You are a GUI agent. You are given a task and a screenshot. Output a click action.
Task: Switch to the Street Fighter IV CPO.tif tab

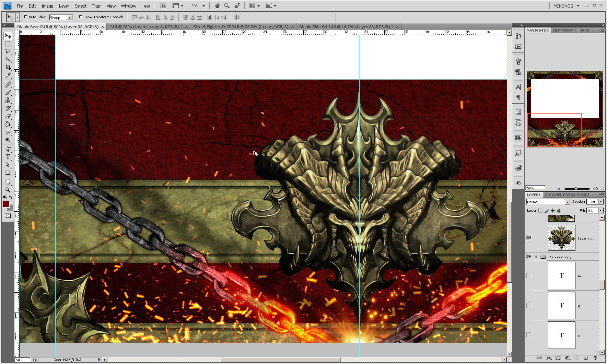point(241,26)
